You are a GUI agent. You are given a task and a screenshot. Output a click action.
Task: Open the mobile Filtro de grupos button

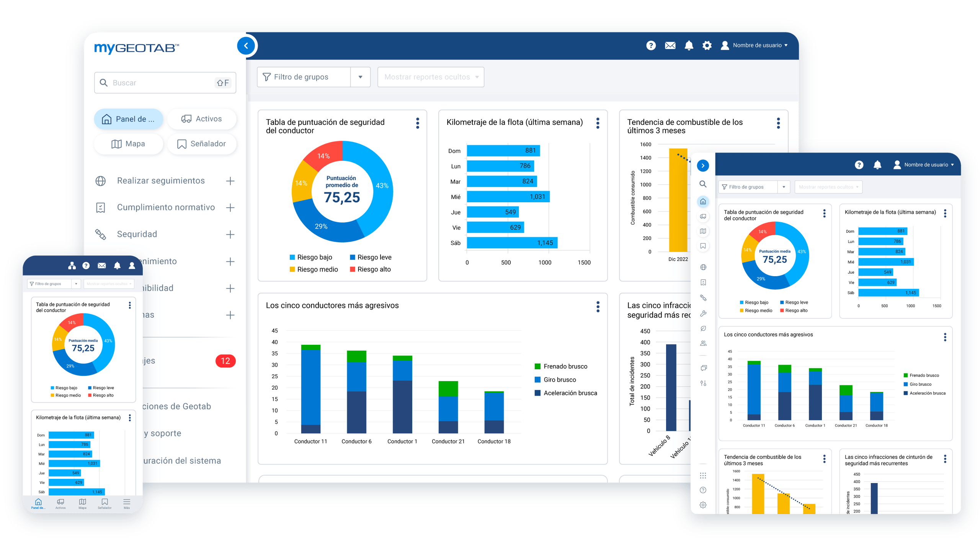[49, 284]
